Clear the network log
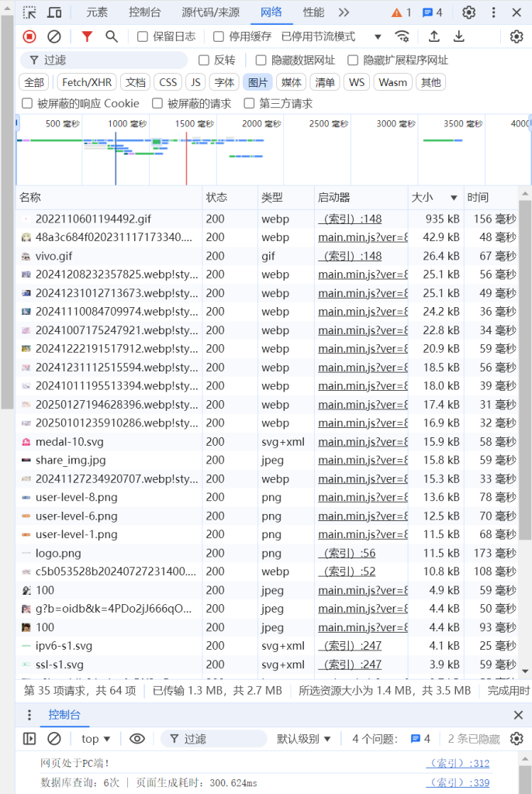This screenshot has width=532, height=794. tap(54, 36)
